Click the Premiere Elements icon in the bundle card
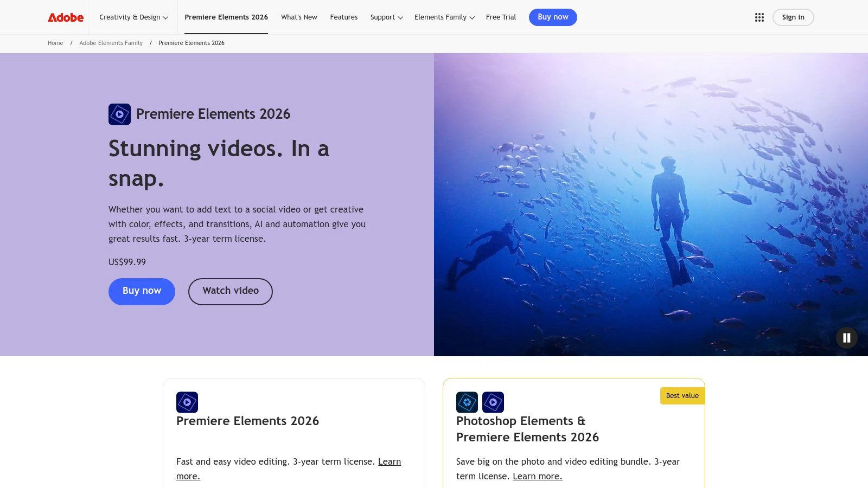 [x=493, y=402]
